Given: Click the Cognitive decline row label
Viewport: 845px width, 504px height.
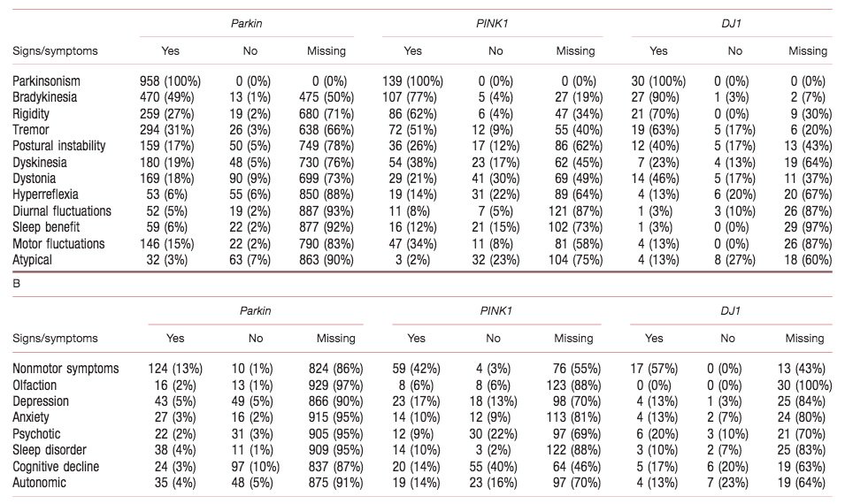Looking at the screenshot, I should (56, 467).
